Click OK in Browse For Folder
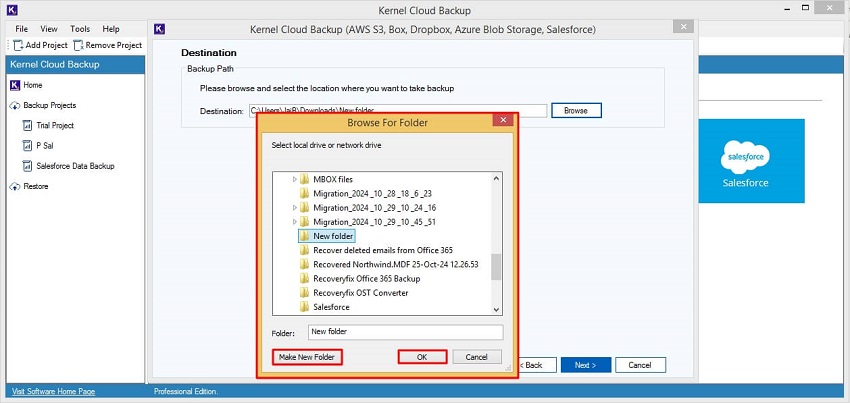Viewport: 850px width, 403px height. pyautogui.click(x=422, y=357)
